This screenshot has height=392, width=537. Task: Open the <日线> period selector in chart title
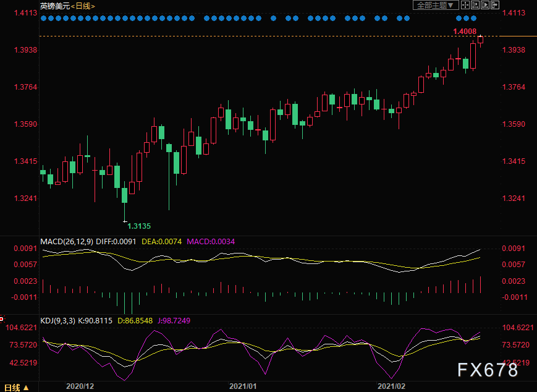[83, 6]
